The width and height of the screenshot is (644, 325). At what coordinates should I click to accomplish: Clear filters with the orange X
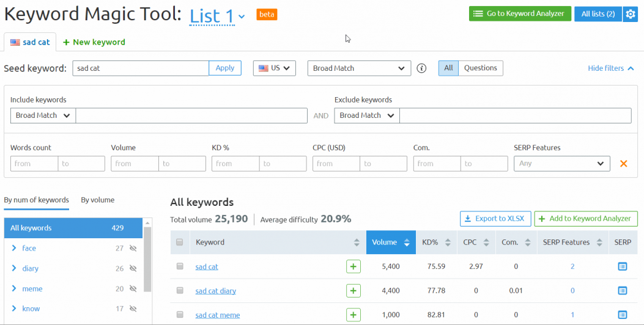tap(623, 163)
